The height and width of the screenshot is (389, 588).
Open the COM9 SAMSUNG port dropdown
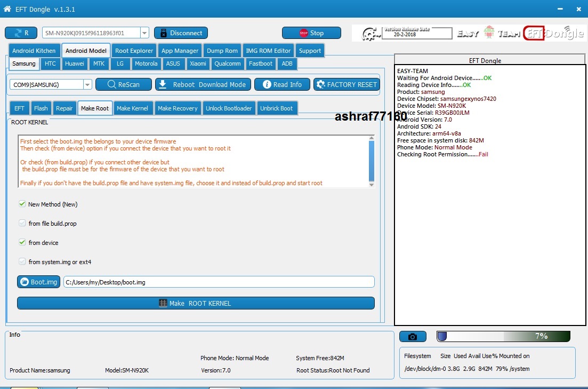(x=87, y=84)
